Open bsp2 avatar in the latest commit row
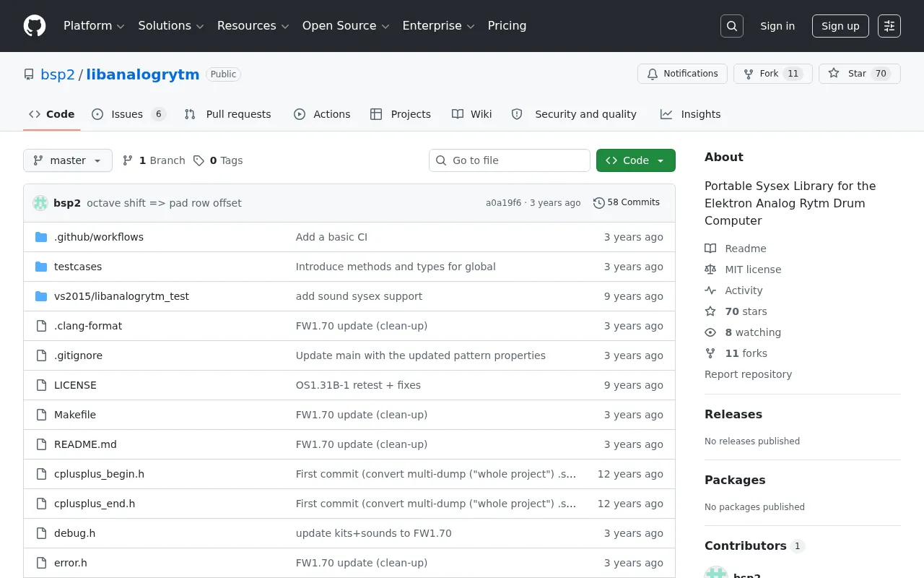Screen dimensions: 924x578 pyautogui.click(x=40, y=203)
